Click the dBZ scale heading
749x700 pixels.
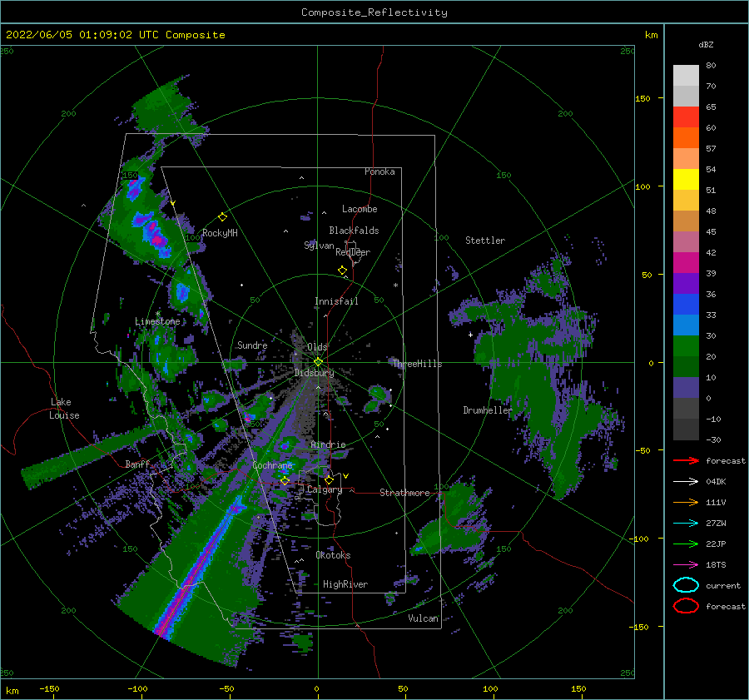[706, 44]
